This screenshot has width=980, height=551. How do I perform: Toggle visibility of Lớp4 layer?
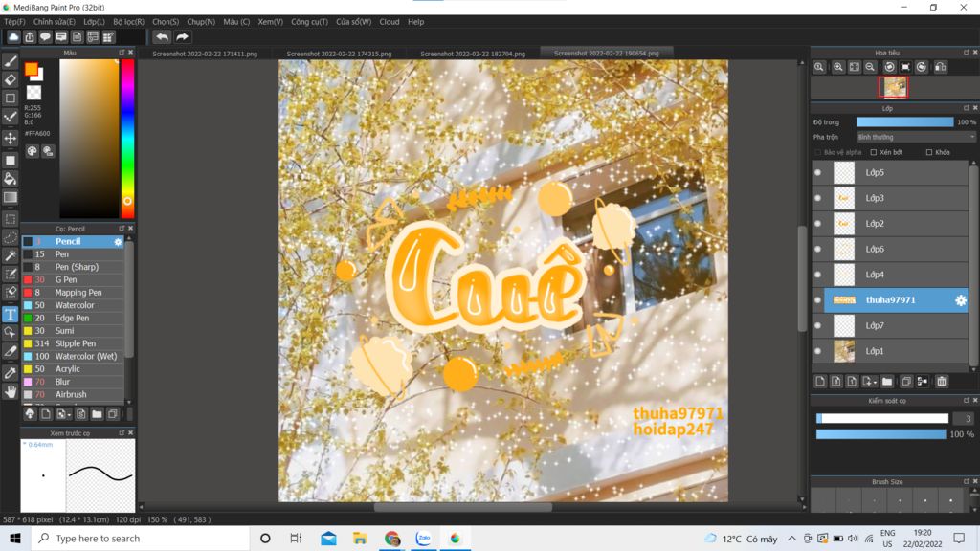point(817,275)
